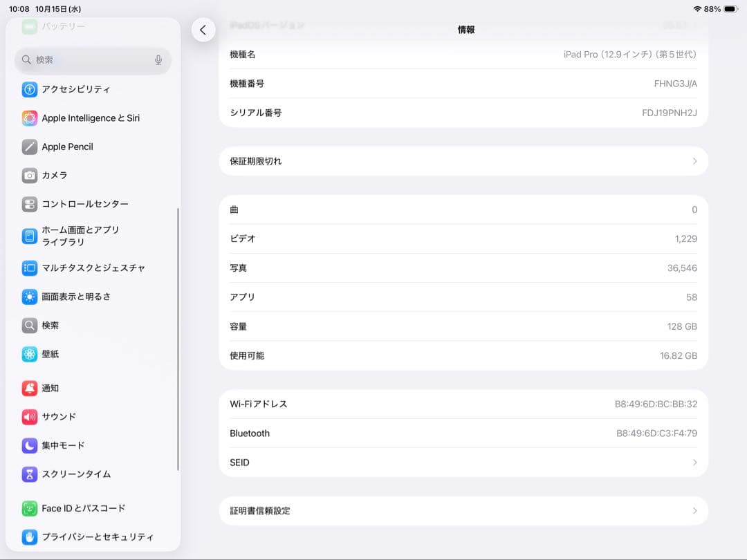Viewport: 747px width, 560px height.
Task: Open Apple Intelligence and Siri settings icon
Action: [28, 118]
